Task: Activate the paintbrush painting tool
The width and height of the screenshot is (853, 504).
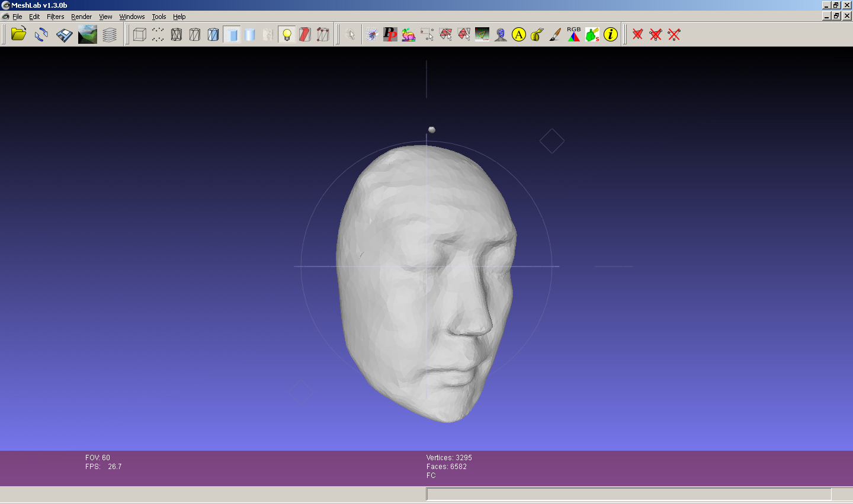Action: click(x=555, y=34)
